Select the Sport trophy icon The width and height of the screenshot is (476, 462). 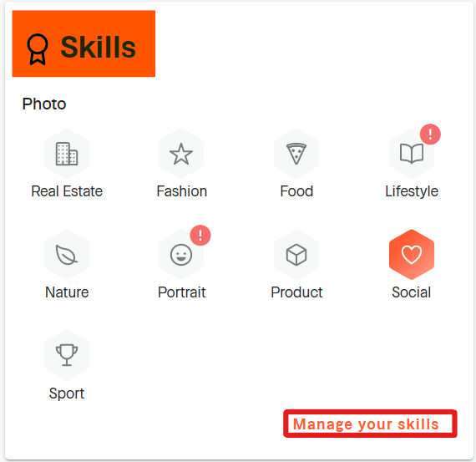coord(67,355)
